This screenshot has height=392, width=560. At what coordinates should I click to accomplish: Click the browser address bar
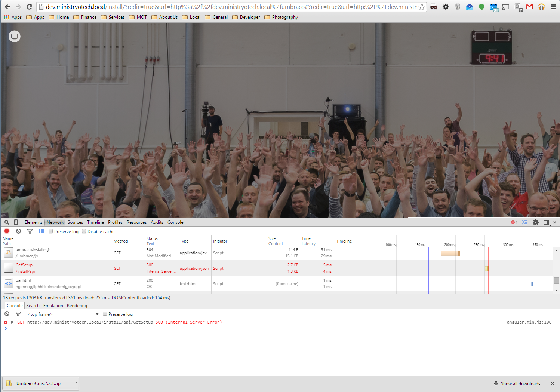(x=231, y=7)
